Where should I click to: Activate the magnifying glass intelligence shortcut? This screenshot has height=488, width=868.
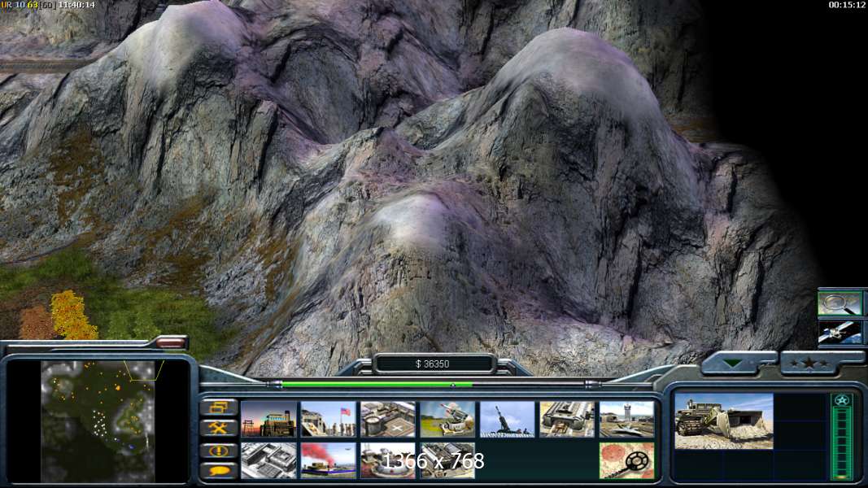pos(840,303)
